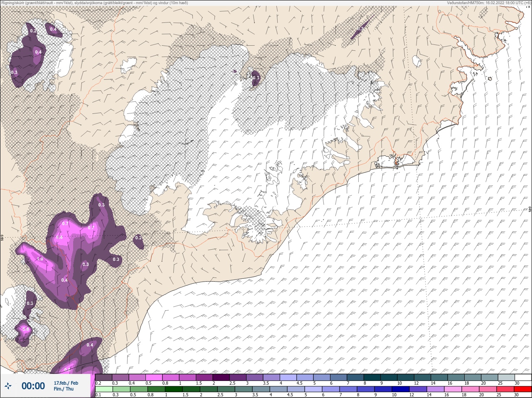Click the compass star icon beside 00:00
The height and width of the screenshot is (398, 532).
tap(8, 386)
